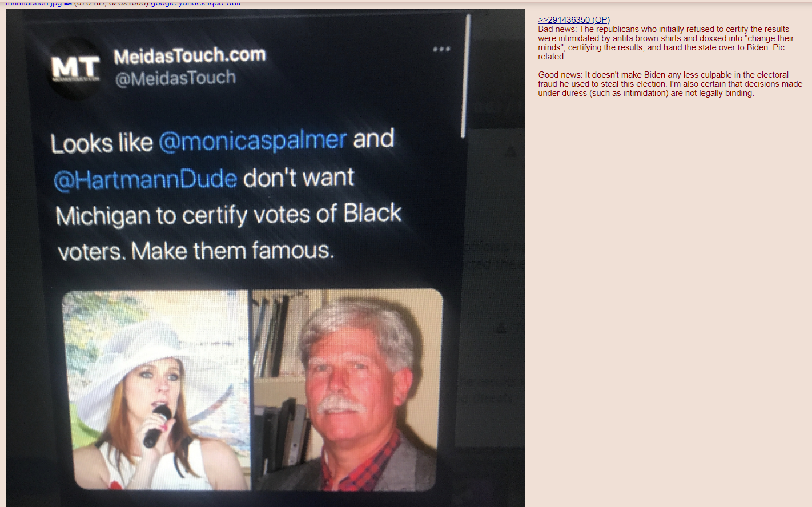Open the photo of woman in white hat
The image size is (812, 507).
155,390
